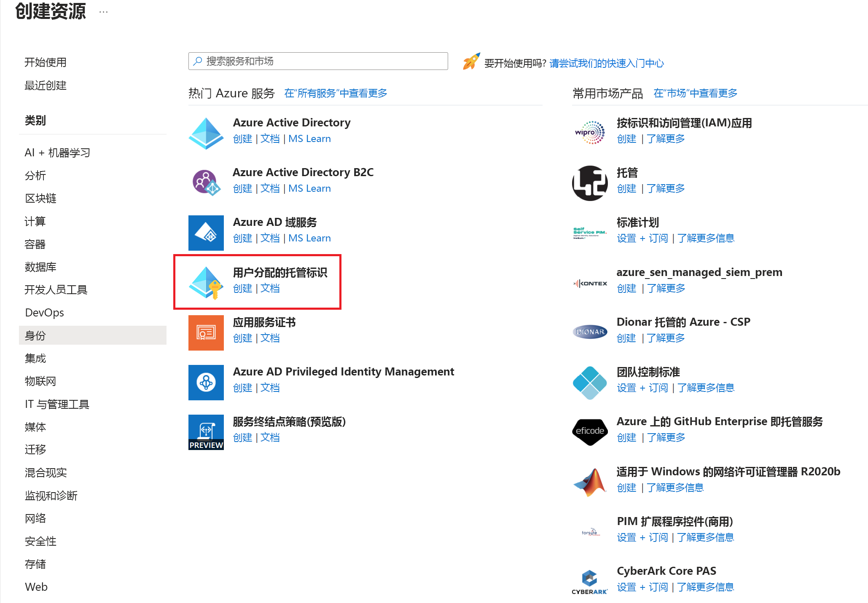
Task: Select the Azure AD Privileged Identity Management icon
Action: coord(206,382)
